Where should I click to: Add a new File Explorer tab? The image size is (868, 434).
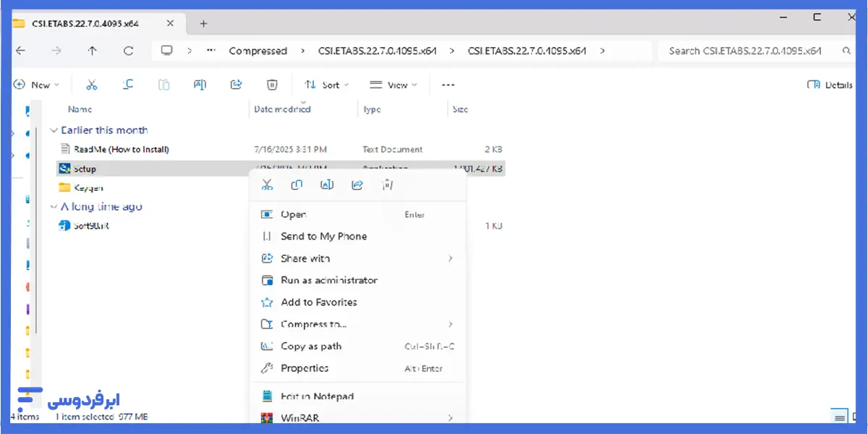203,23
